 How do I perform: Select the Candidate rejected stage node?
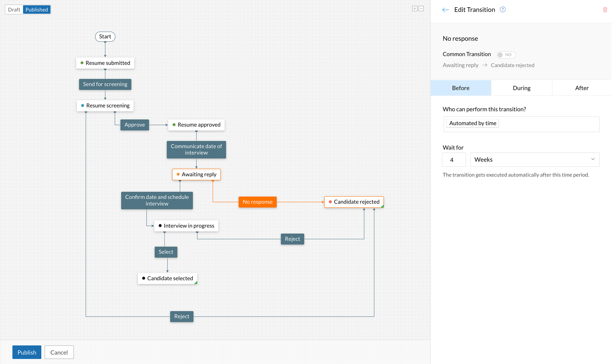point(354,202)
